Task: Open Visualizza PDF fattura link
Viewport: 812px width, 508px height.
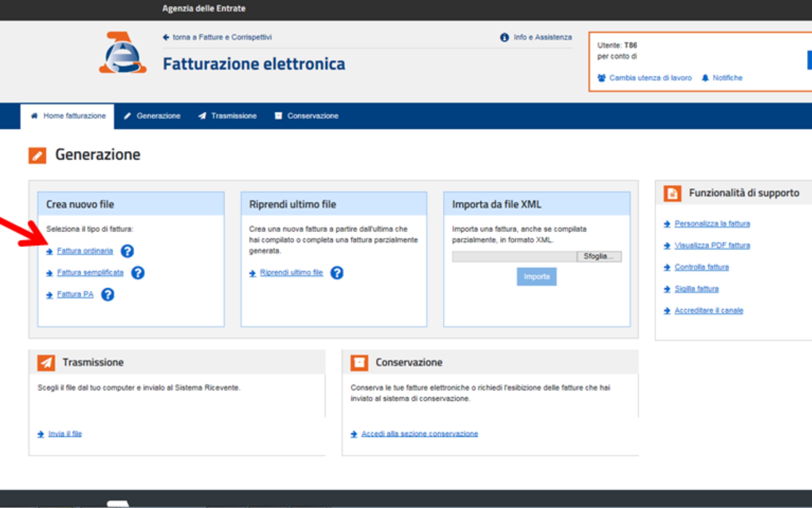Action: 712,245
